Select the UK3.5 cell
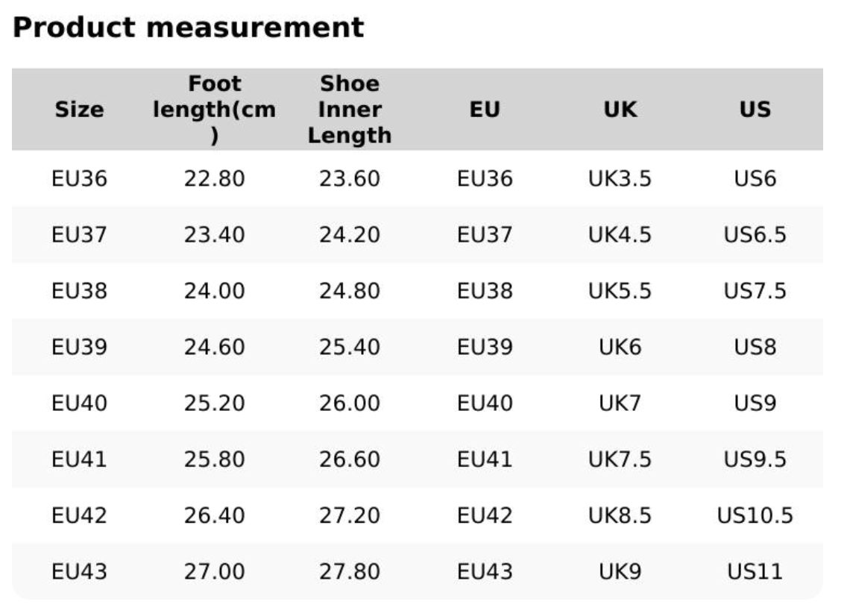Viewport: 850px width, 616px height. [x=620, y=179]
